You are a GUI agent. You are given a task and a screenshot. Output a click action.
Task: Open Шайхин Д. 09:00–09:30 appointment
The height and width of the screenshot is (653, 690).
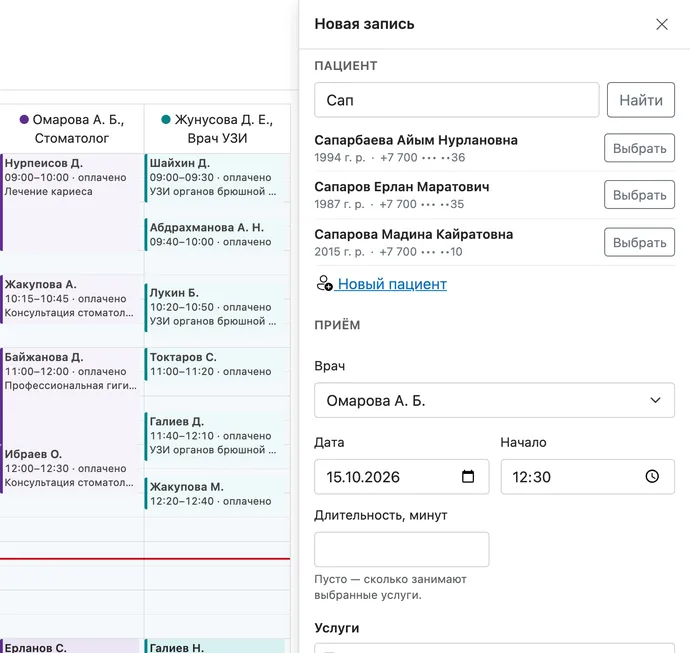[217, 178]
